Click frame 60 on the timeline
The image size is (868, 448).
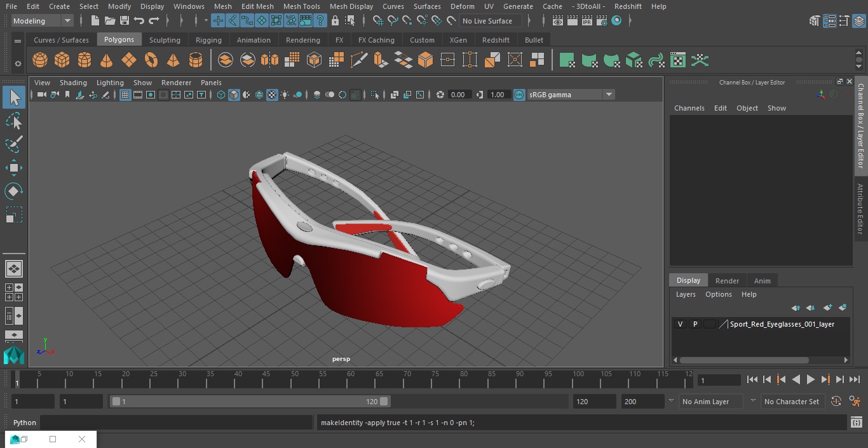coord(351,379)
